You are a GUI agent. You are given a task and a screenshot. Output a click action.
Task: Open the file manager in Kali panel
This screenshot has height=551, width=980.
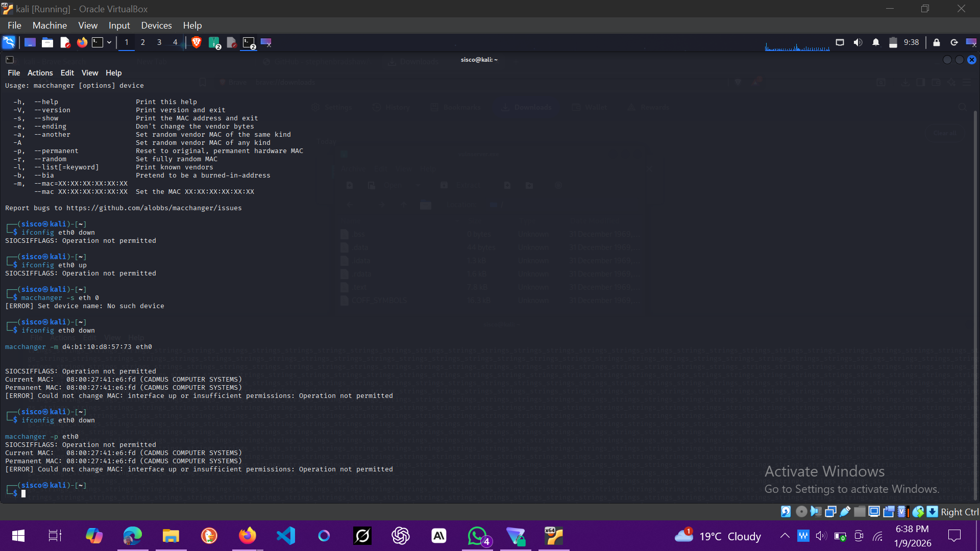point(47,42)
